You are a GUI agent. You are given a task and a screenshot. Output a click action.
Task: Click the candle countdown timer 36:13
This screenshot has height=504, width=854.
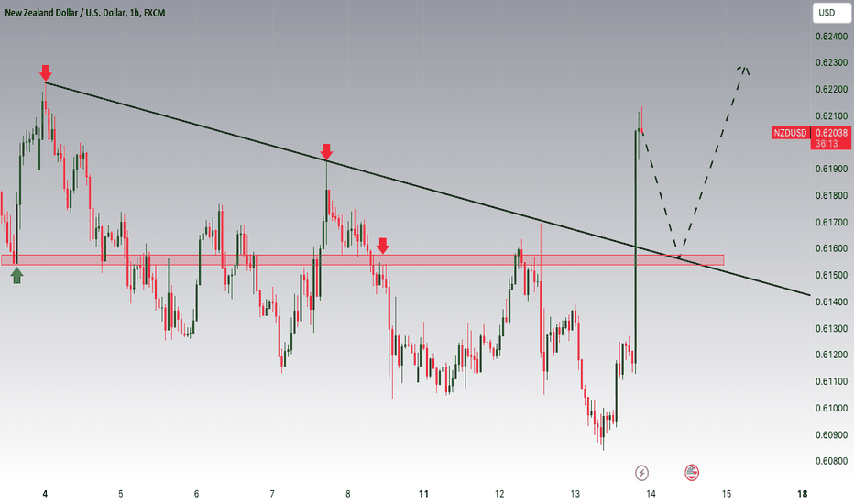point(827,144)
